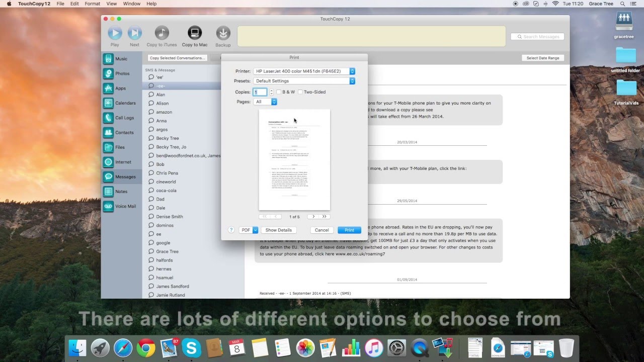This screenshot has height=362, width=644.
Task: Click the Select Date Range button
Action: pyautogui.click(x=543, y=58)
